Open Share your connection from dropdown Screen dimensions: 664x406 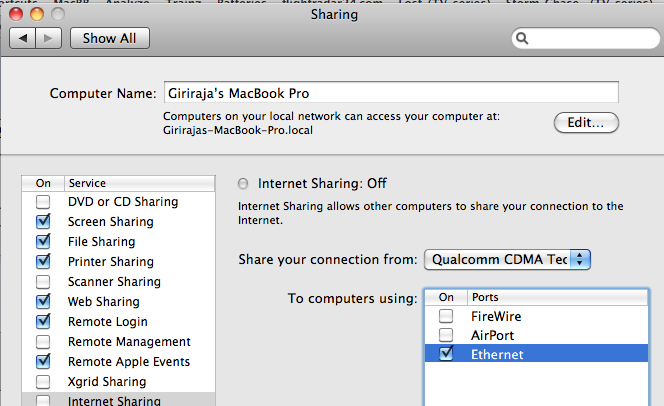click(507, 259)
